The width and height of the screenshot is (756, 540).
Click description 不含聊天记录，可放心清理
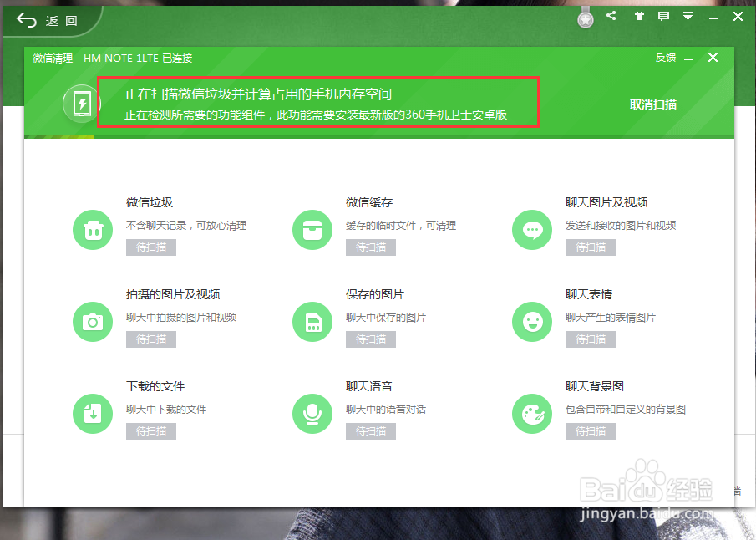186,226
